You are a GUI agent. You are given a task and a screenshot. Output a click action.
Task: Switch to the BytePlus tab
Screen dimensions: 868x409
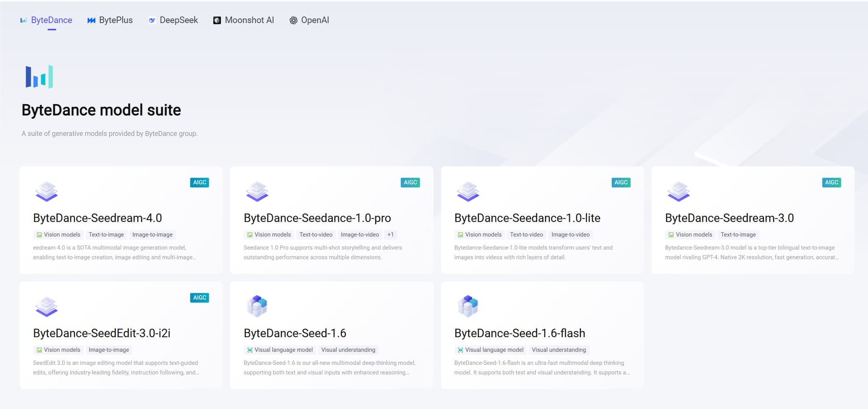pyautogui.click(x=110, y=20)
